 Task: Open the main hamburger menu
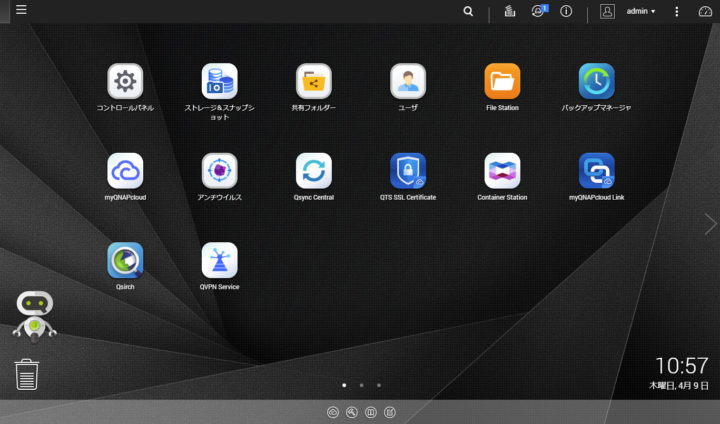pos(21,9)
